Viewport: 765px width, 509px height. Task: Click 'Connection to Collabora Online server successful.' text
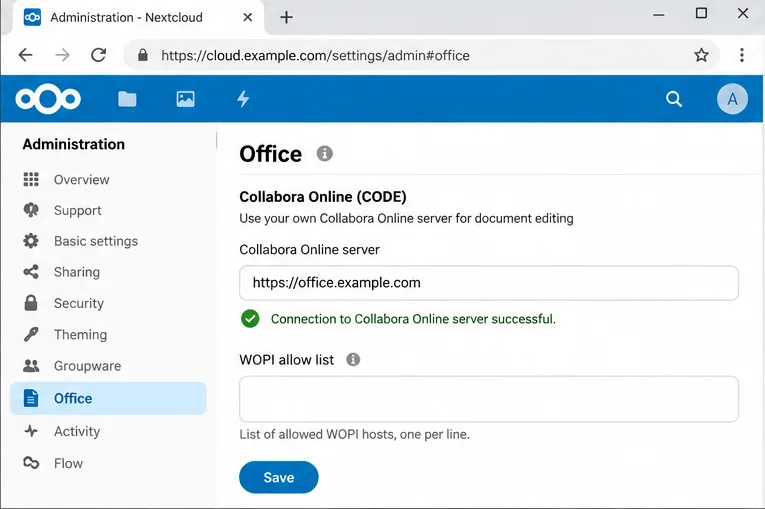(413, 319)
